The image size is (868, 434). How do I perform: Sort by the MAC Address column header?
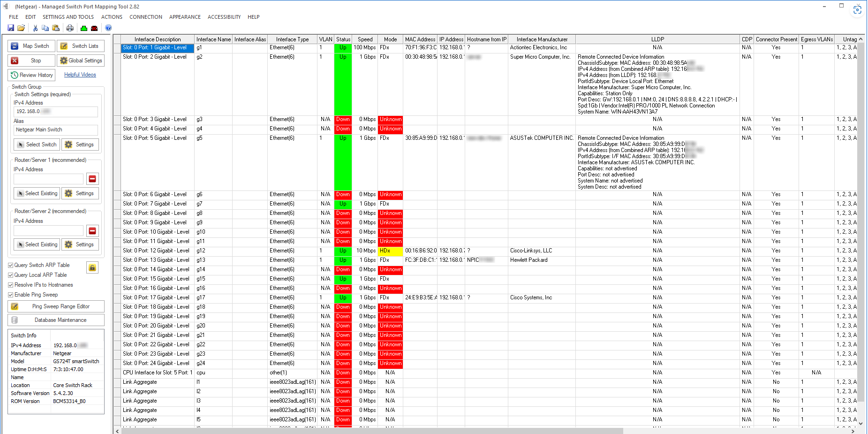(420, 39)
